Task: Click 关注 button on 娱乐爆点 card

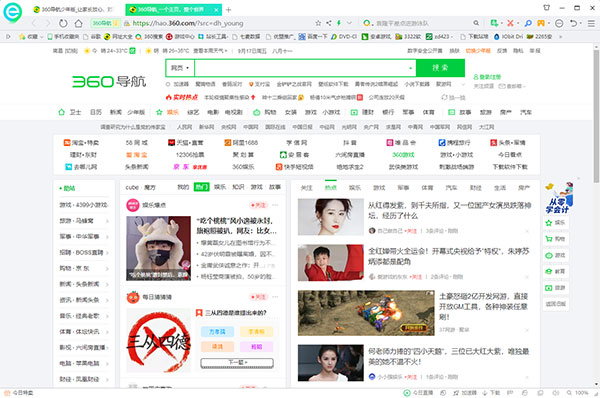Action: (x=258, y=205)
